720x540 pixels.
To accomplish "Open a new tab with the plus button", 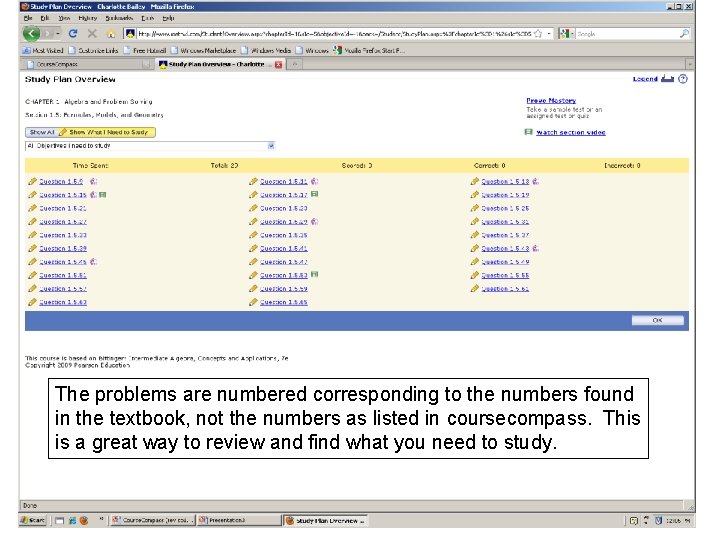I will tap(295, 65).
